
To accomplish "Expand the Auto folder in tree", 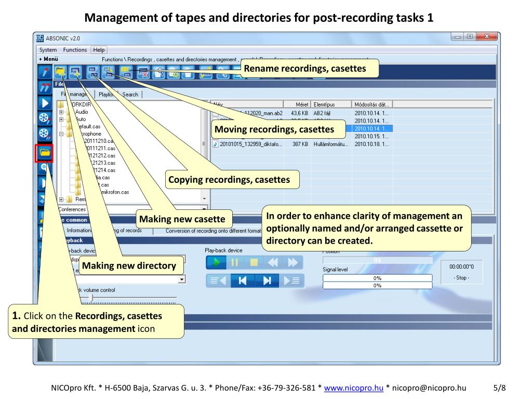I will coord(61,119).
